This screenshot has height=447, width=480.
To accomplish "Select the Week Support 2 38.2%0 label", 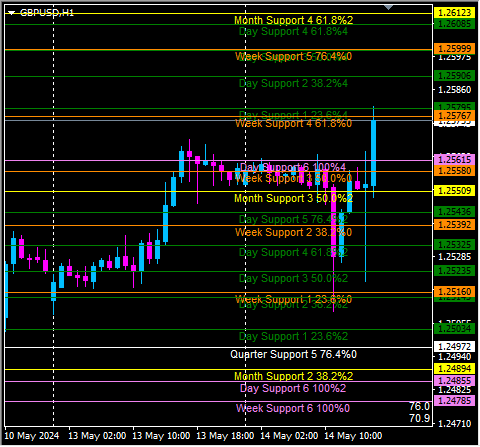I will (293, 232).
